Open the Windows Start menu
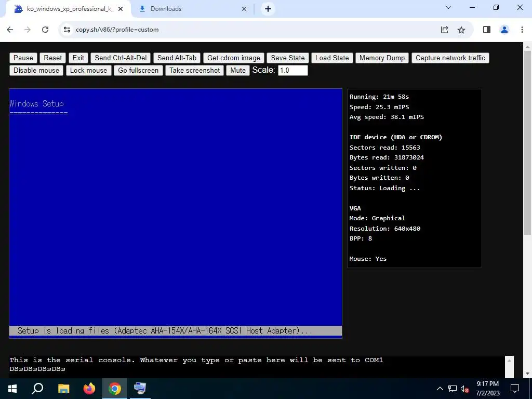This screenshot has width=532, height=399. click(x=12, y=389)
